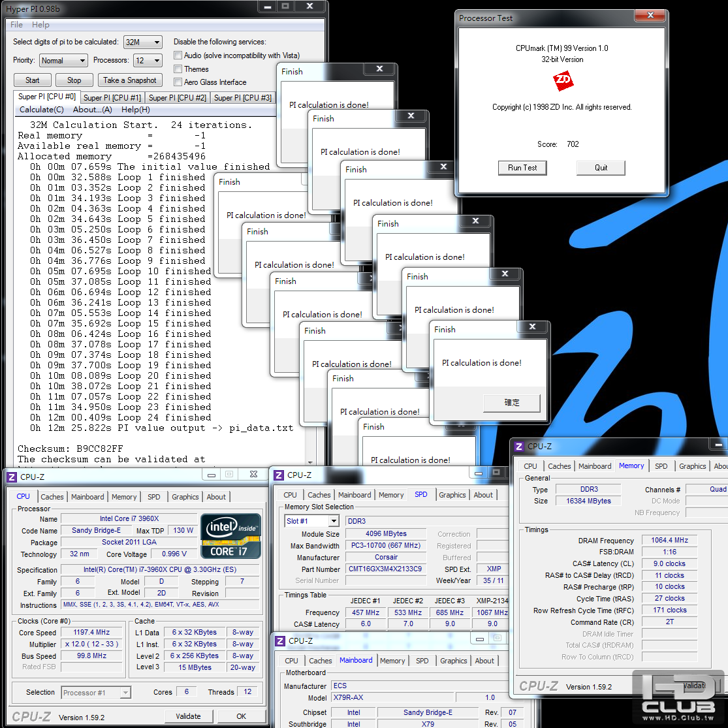Click the Intel Core i7 inside badge
Image resolution: width=728 pixels, height=728 pixels.
[x=230, y=536]
